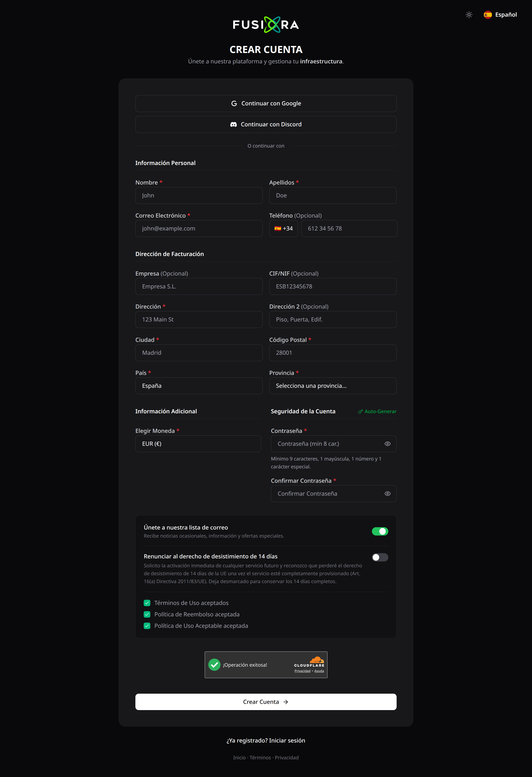Open the Iniciar sesión link
This screenshot has width=532, height=777.
pyautogui.click(x=287, y=741)
